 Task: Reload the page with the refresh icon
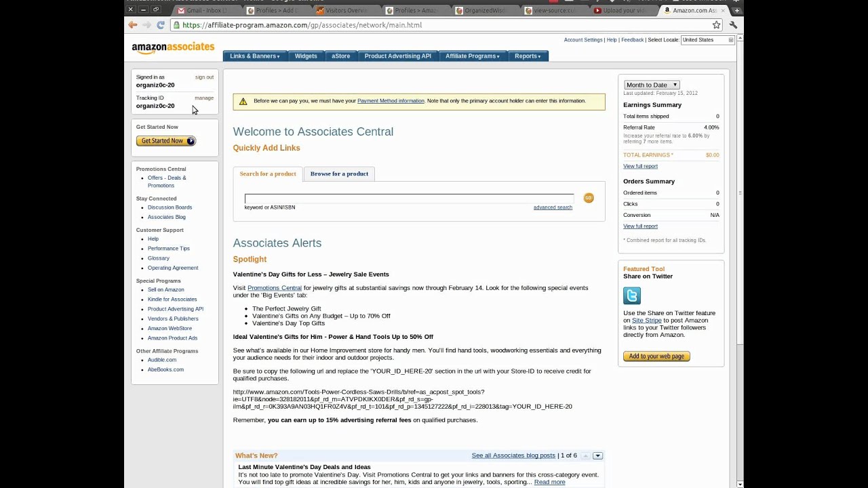coord(161,25)
